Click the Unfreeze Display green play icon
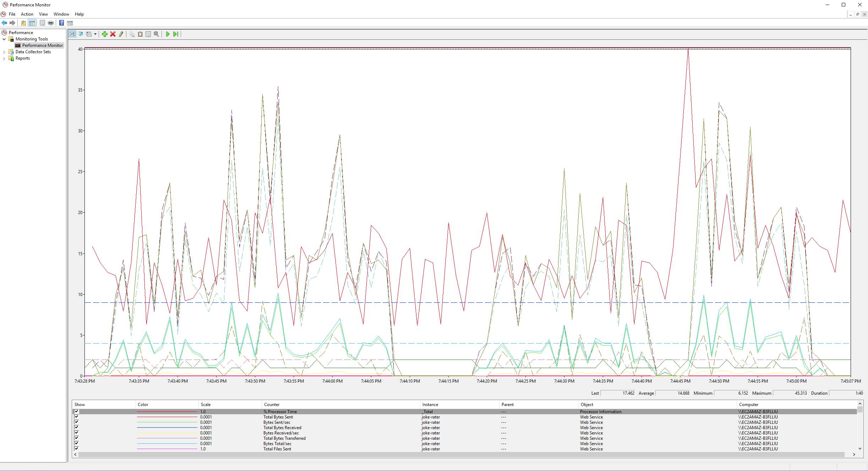This screenshot has height=471, width=868. [x=168, y=34]
